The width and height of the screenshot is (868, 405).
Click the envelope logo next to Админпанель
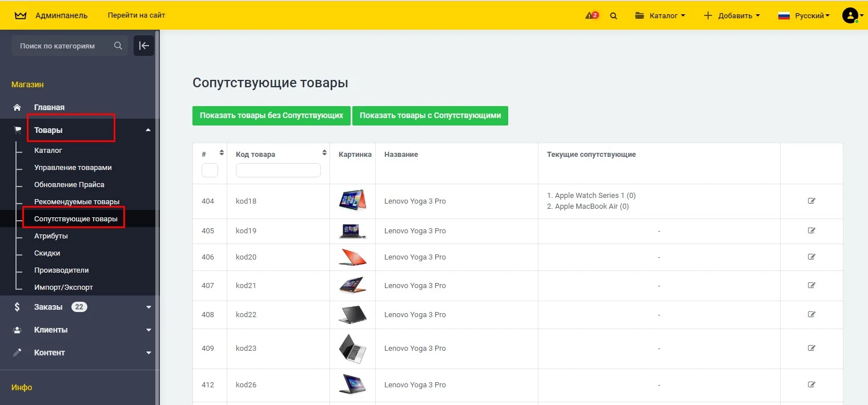[20, 15]
